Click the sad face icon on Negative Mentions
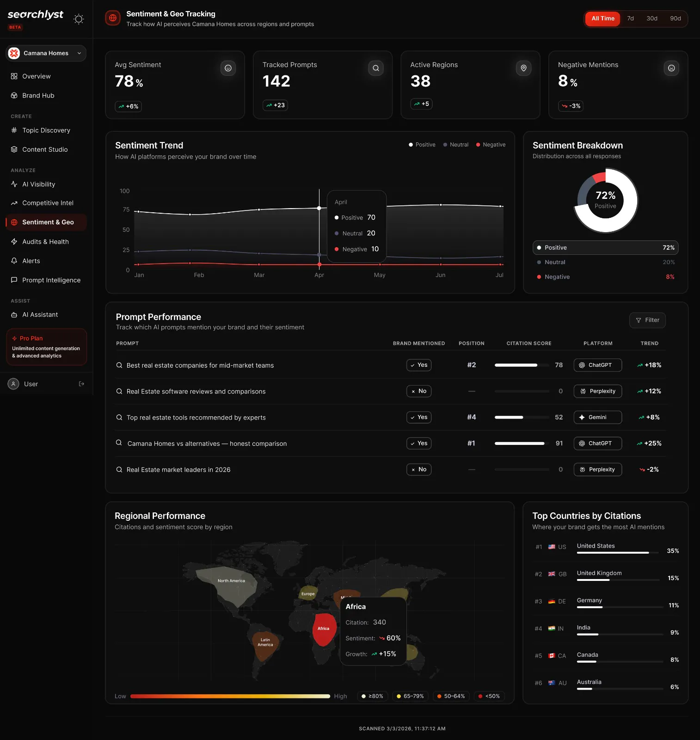Viewport: 700px width, 740px height. coord(671,68)
